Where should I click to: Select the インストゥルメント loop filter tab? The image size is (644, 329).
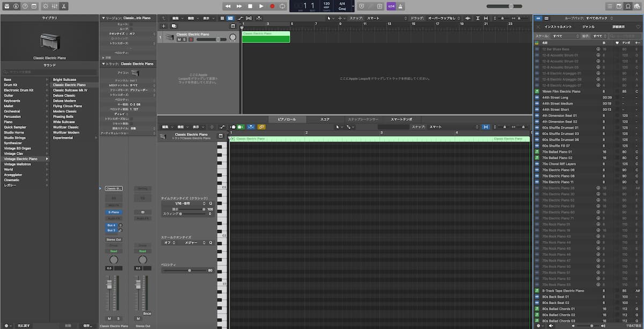558,26
